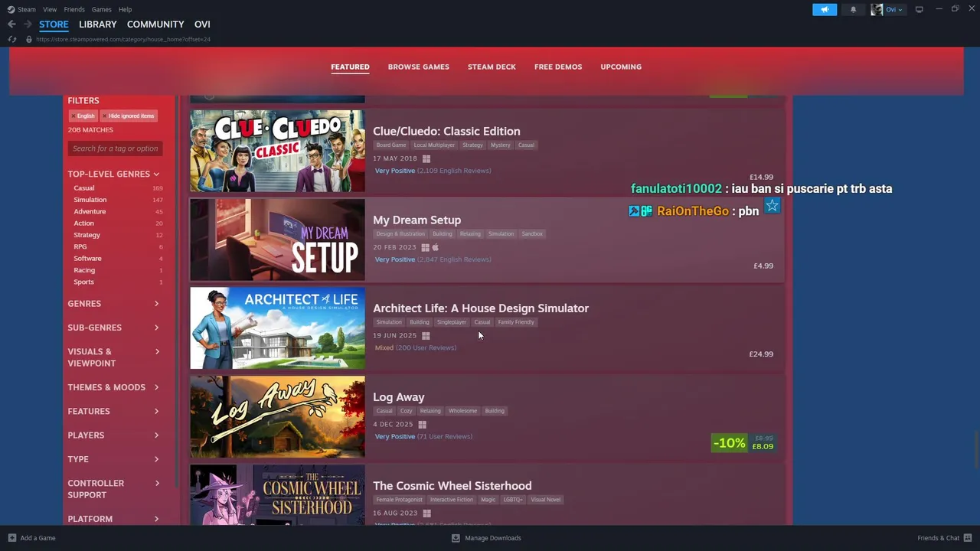This screenshot has height=551, width=980.
Task: Go to the Library tab
Action: [98, 24]
